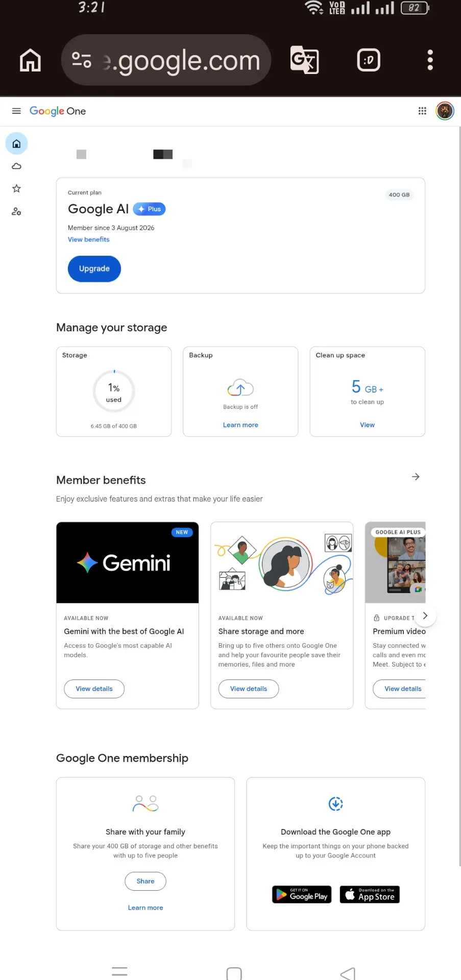
Task: Open the family settings sidebar icon
Action: (x=16, y=211)
